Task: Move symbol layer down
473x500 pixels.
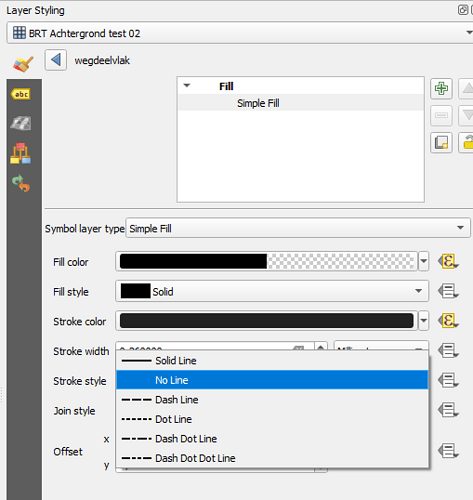Action: [467, 115]
